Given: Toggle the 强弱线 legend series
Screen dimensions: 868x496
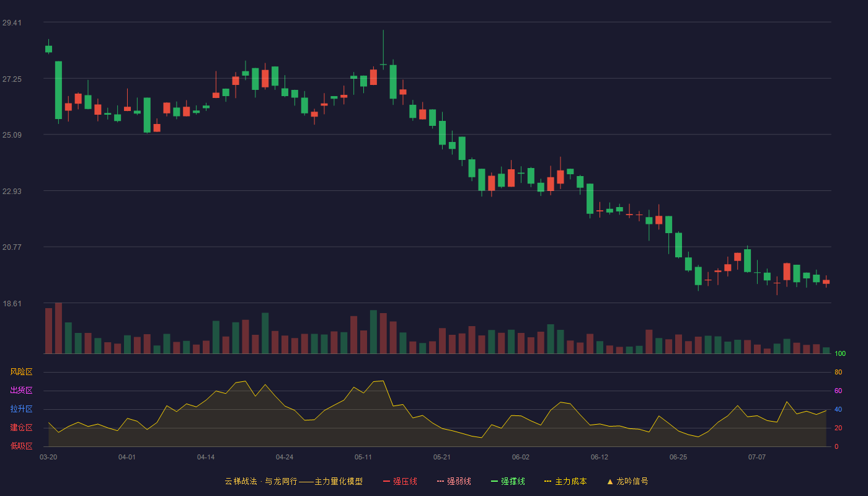Looking at the screenshot, I should [454, 481].
